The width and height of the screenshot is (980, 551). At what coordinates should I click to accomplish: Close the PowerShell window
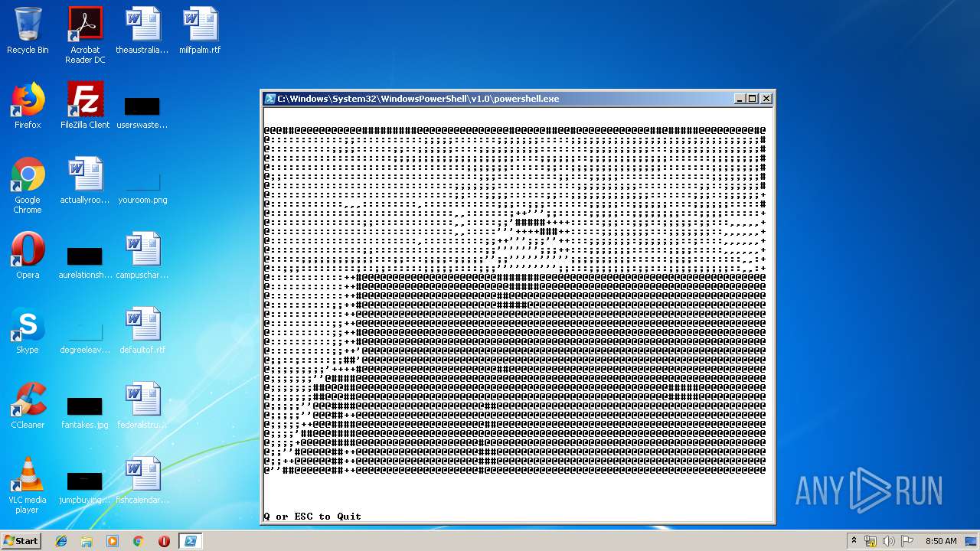click(x=766, y=99)
